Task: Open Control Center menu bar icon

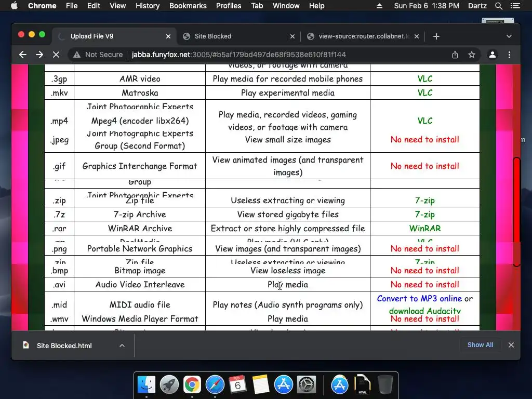Action: coord(515,6)
